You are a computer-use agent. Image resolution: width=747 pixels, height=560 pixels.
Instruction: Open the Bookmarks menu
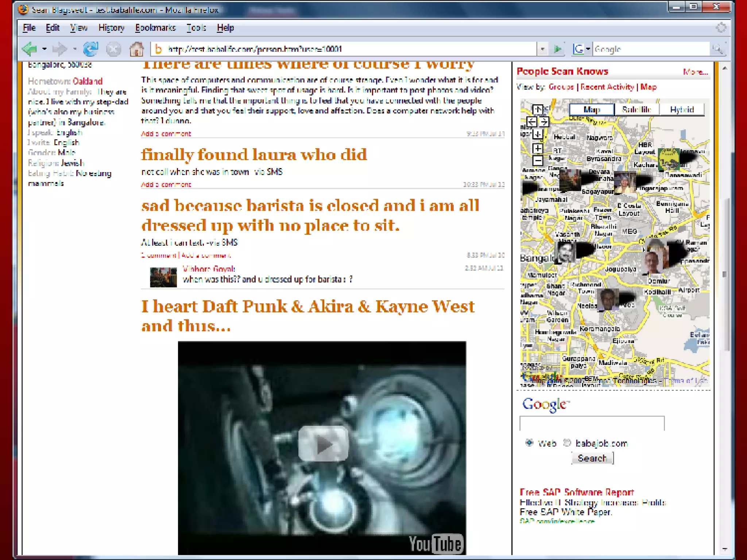(155, 28)
